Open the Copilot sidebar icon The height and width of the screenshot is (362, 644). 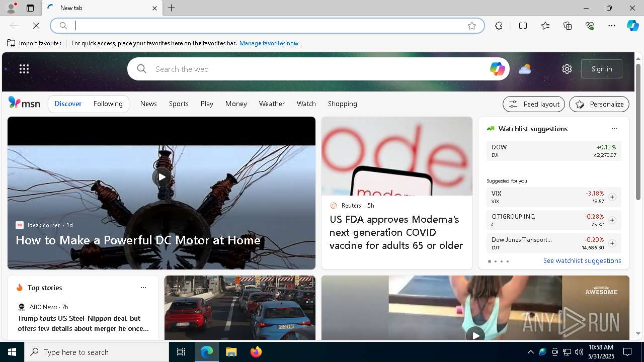pyautogui.click(x=633, y=26)
